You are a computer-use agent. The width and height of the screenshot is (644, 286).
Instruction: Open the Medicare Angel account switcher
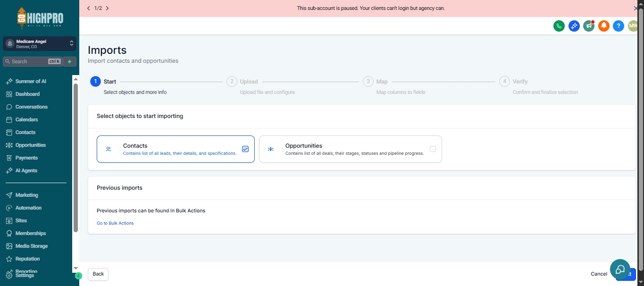coord(40,44)
